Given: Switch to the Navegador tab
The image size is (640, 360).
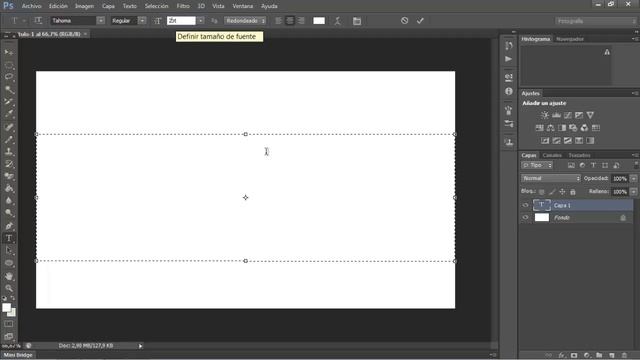Looking at the screenshot, I should coord(570,39).
